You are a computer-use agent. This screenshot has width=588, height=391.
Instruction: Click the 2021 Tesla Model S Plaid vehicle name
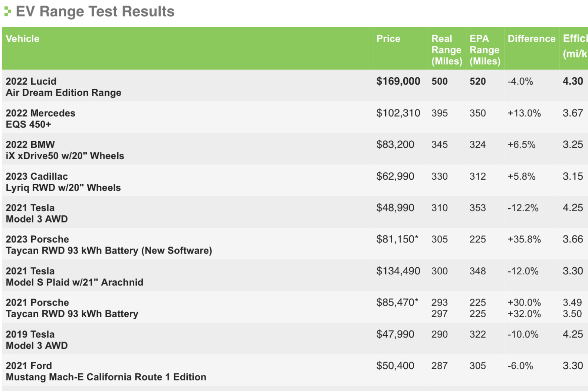tap(75, 277)
